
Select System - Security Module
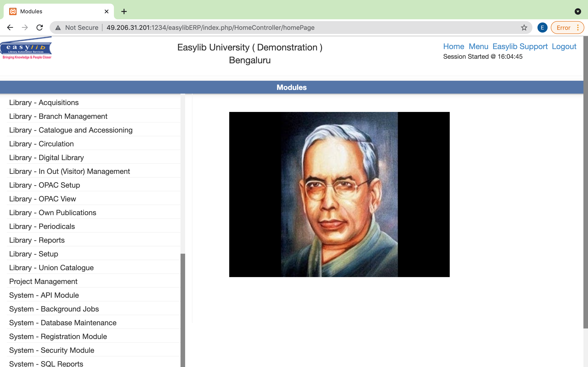pyautogui.click(x=51, y=350)
